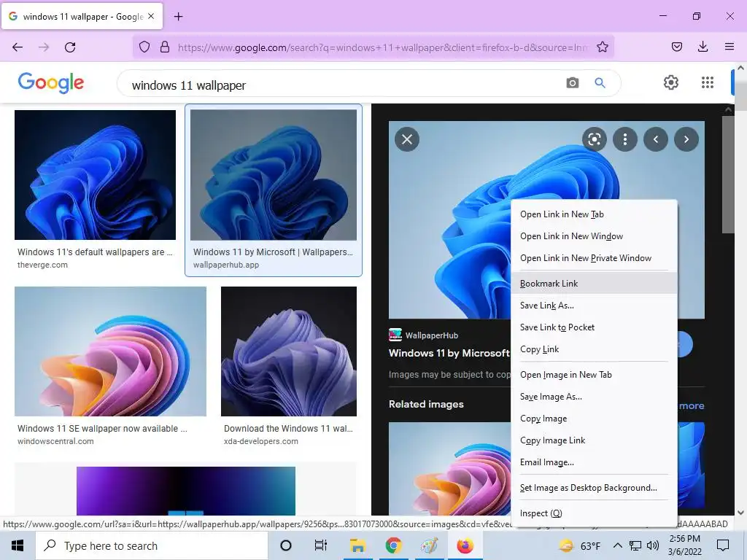
Task: Go to next image with right chevron
Action: (686, 139)
